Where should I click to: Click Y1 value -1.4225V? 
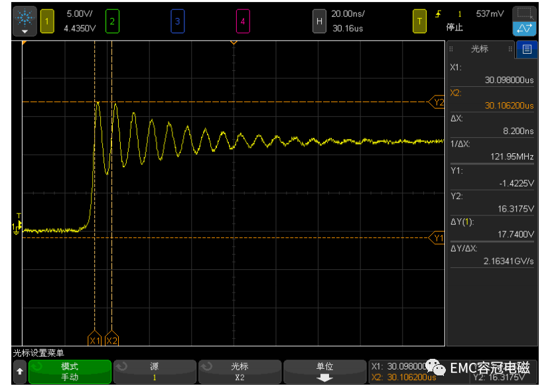click(x=517, y=184)
